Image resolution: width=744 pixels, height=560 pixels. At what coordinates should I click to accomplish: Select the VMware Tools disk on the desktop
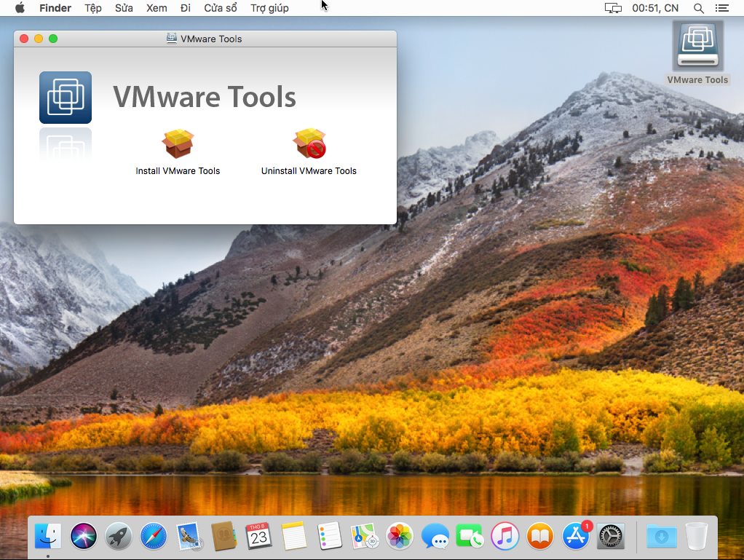coord(698,46)
